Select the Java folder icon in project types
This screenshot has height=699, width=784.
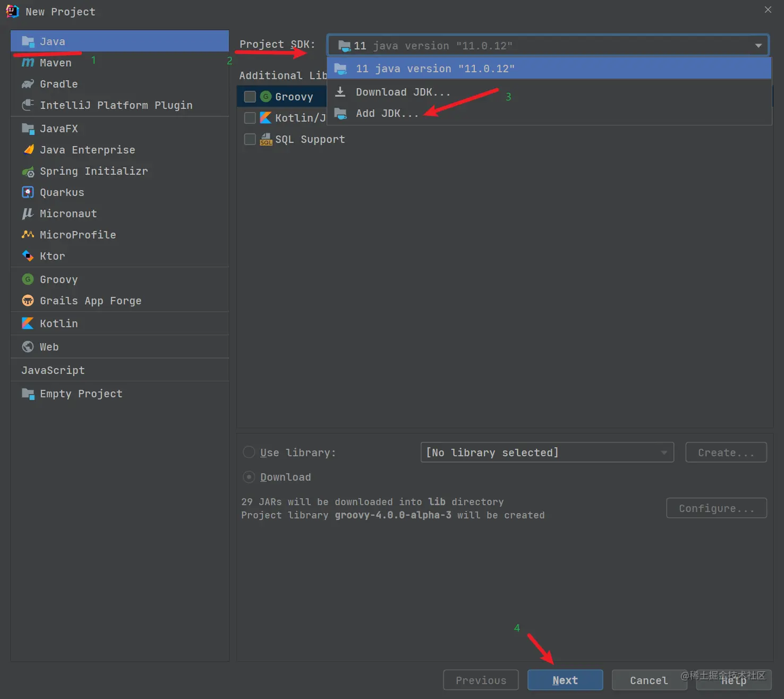tap(28, 41)
